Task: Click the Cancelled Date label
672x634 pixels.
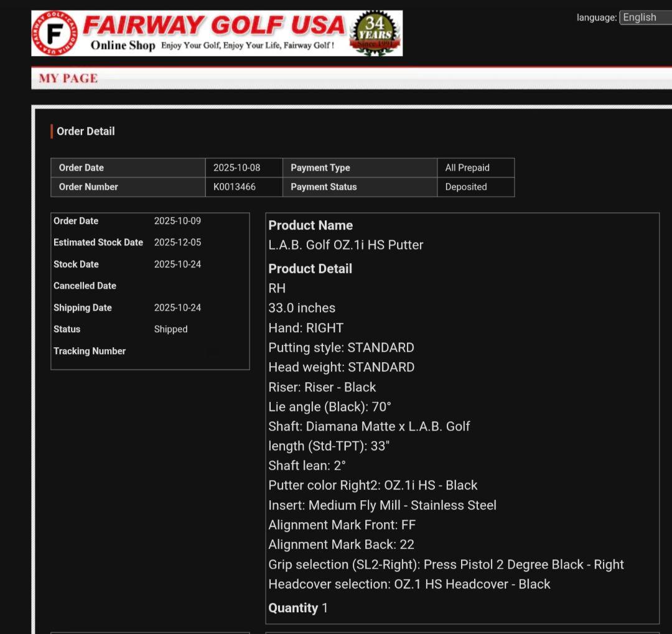Action: tap(85, 286)
